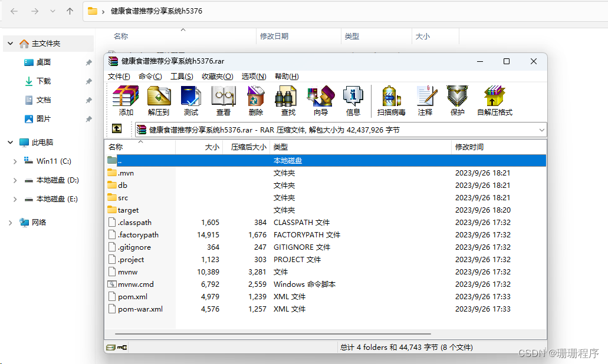Click the Explorer address bar path
The height and width of the screenshot is (364, 608).
pyautogui.click(x=156, y=11)
